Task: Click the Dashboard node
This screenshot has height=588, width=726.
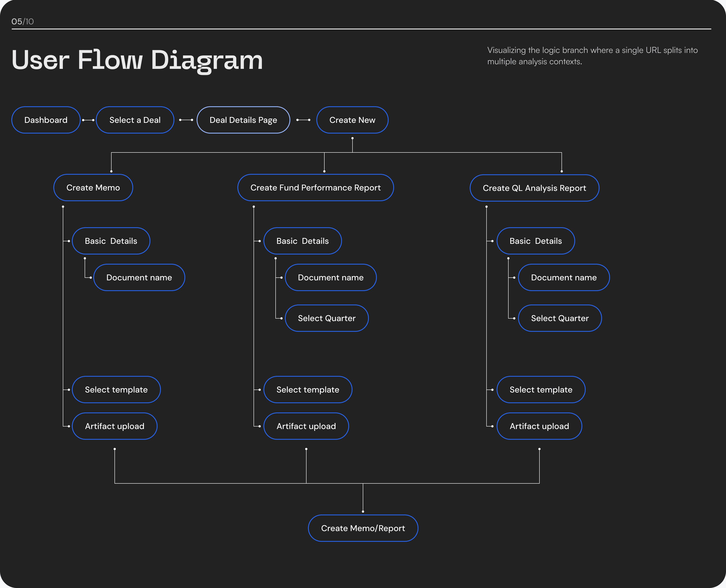Action: [46, 120]
